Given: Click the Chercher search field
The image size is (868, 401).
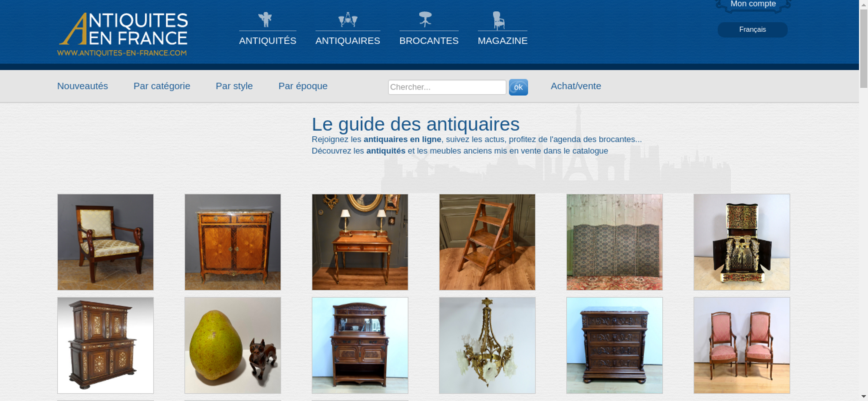Looking at the screenshot, I should (447, 87).
